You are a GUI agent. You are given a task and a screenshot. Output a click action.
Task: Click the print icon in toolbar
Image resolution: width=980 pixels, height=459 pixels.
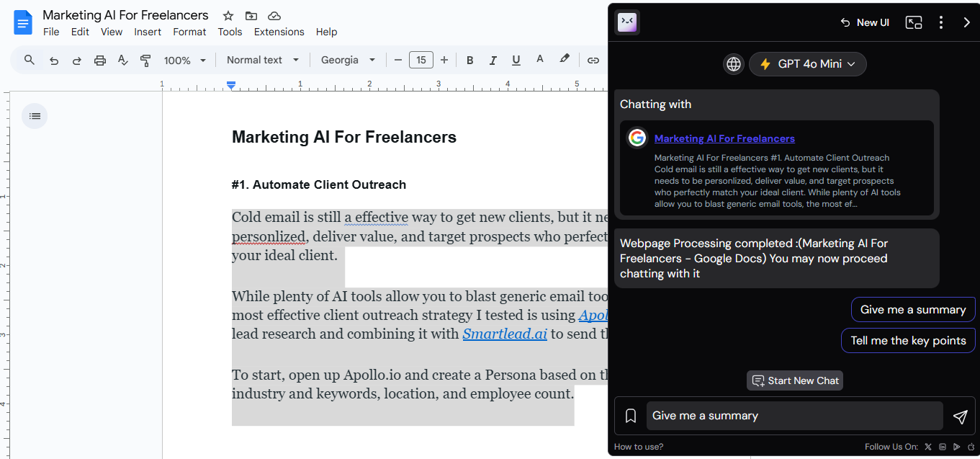pyautogui.click(x=100, y=61)
